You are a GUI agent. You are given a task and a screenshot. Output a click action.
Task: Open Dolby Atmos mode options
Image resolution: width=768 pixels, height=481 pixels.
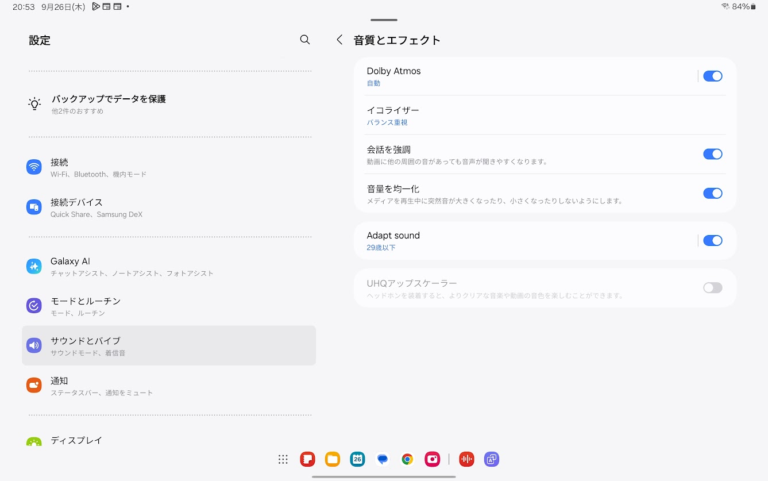tap(520, 76)
